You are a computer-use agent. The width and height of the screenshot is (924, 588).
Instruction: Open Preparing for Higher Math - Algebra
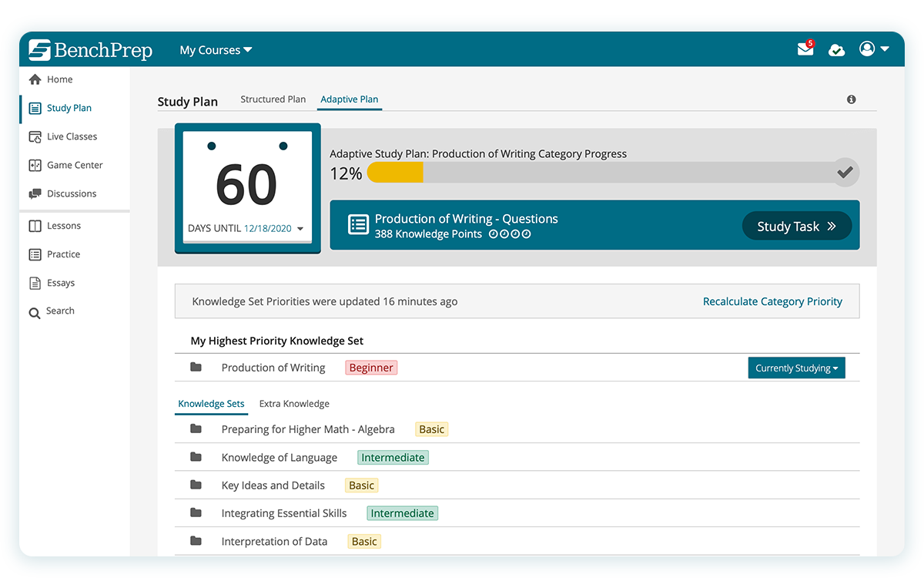pyautogui.click(x=308, y=429)
